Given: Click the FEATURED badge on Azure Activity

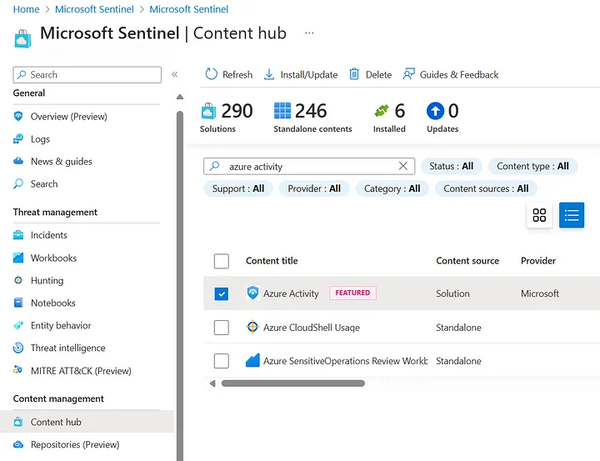Looking at the screenshot, I should tap(353, 293).
